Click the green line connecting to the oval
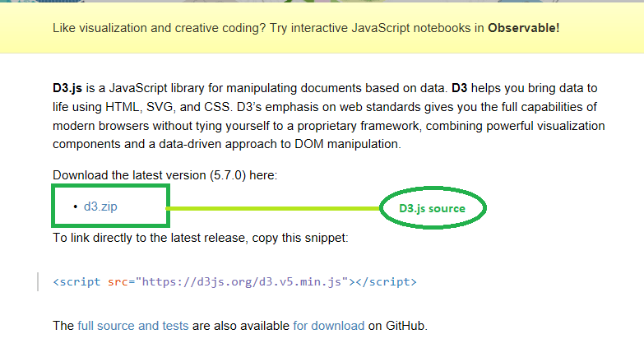Image resolution: width=644 pixels, height=362 pixels. click(x=271, y=208)
